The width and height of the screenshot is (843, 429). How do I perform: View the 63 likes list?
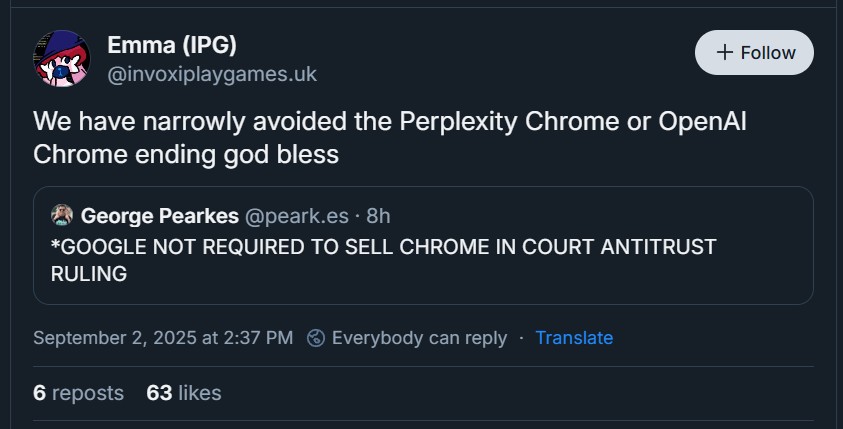click(x=183, y=393)
